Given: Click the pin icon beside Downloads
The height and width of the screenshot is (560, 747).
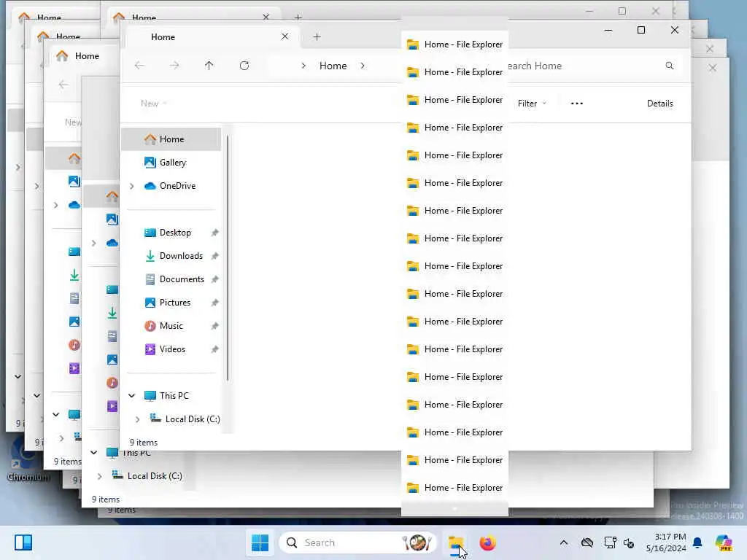Looking at the screenshot, I should click(x=215, y=256).
